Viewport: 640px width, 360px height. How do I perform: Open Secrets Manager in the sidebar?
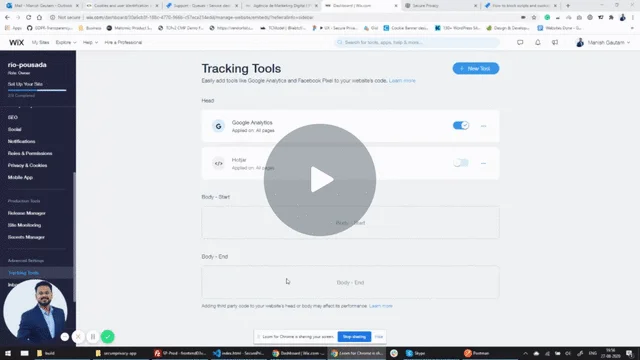point(26,237)
